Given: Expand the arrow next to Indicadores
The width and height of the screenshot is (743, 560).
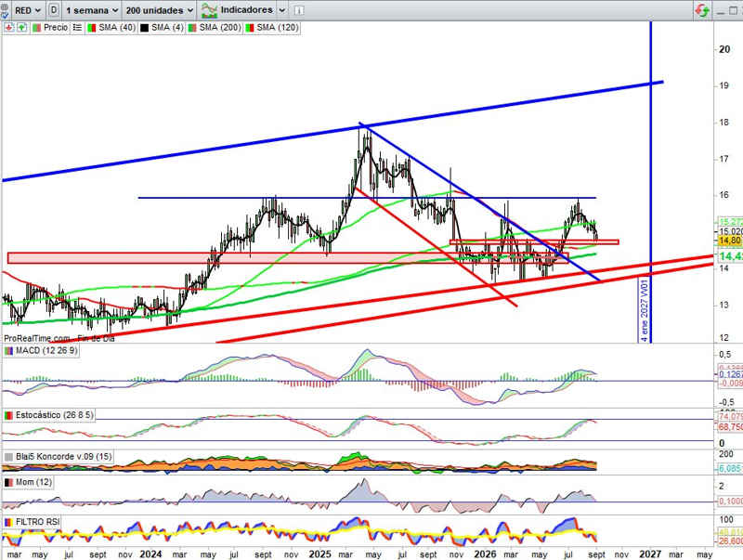Looking at the screenshot, I should click(281, 10).
